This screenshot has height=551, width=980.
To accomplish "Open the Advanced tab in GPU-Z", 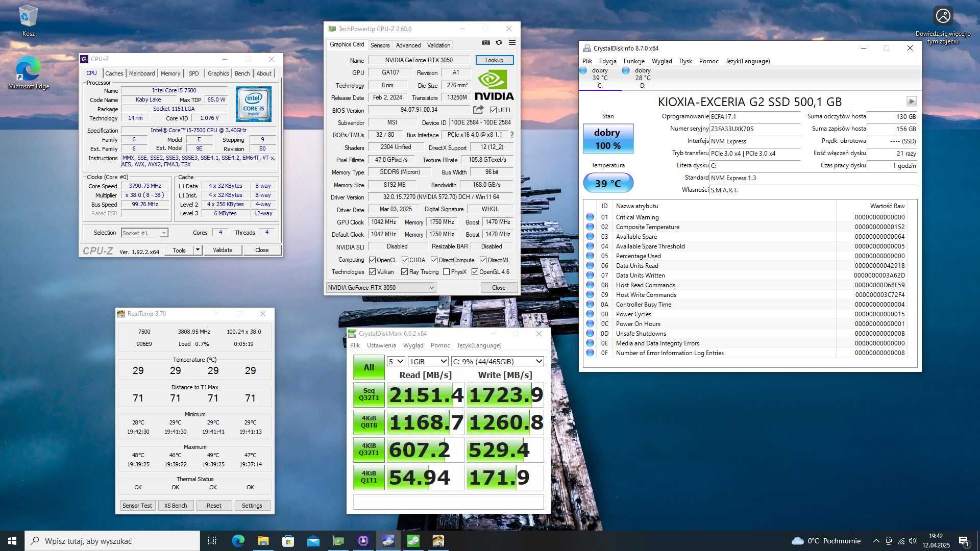I will click(x=408, y=45).
